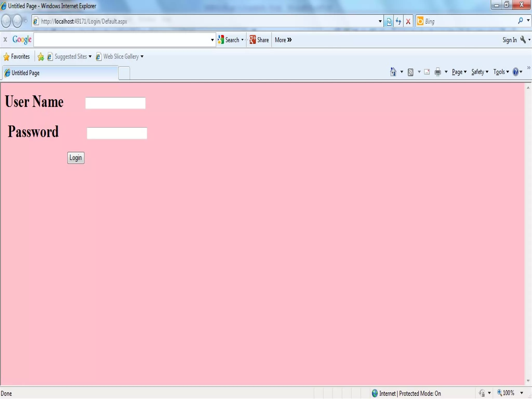
Task: Click the Print icon
Action: point(438,72)
